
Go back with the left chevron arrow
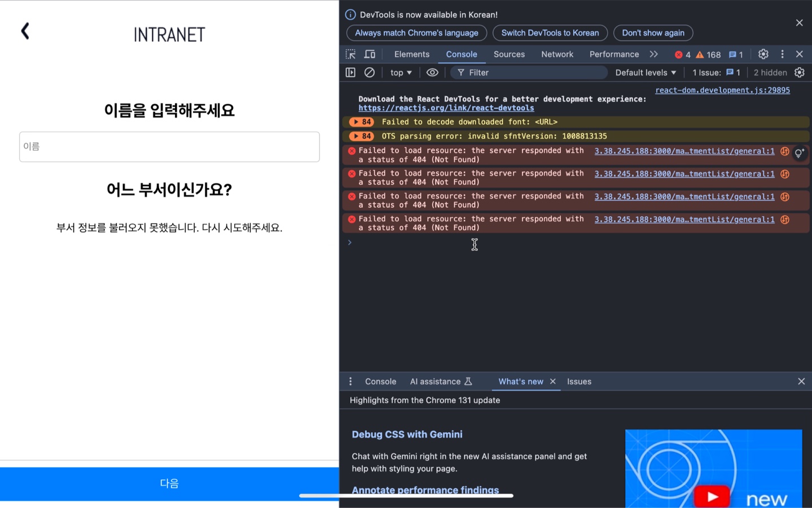point(25,31)
